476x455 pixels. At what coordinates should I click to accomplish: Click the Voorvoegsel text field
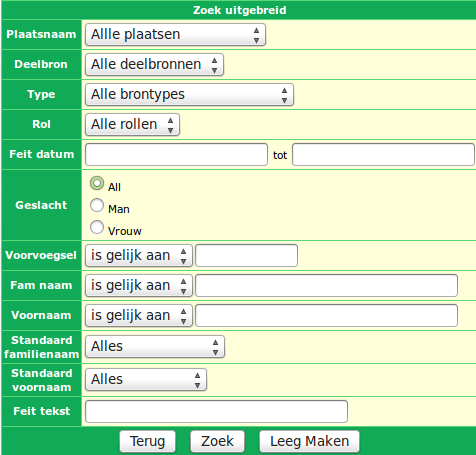click(246, 256)
